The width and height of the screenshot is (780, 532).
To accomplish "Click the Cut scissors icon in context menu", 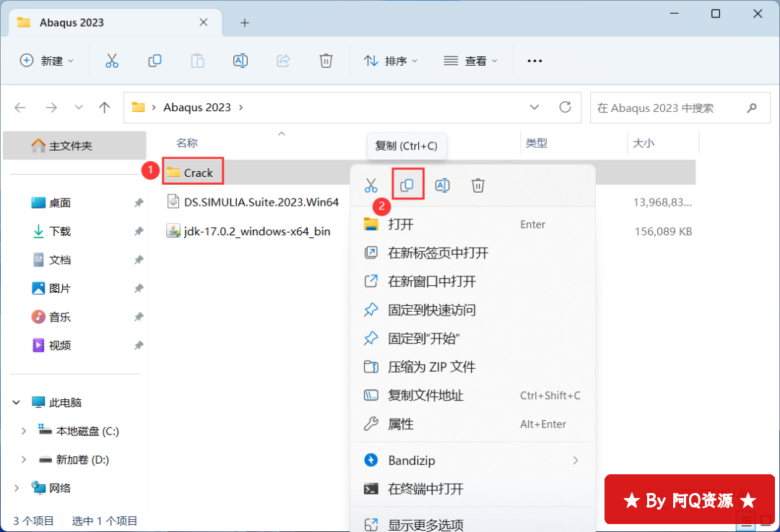I will coord(370,186).
